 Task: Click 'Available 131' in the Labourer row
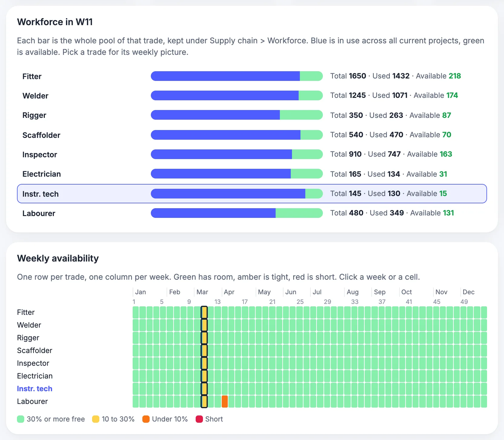(432, 213)
